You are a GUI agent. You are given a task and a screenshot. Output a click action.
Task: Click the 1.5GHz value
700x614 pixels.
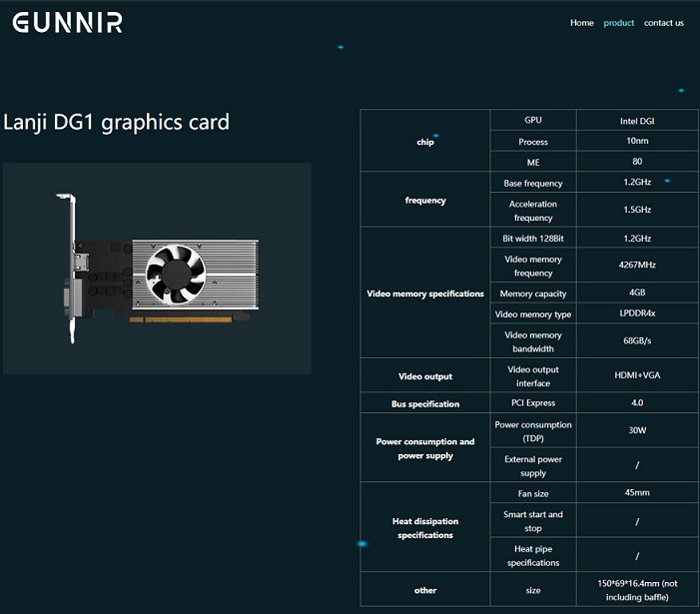(x=637, y=210)
